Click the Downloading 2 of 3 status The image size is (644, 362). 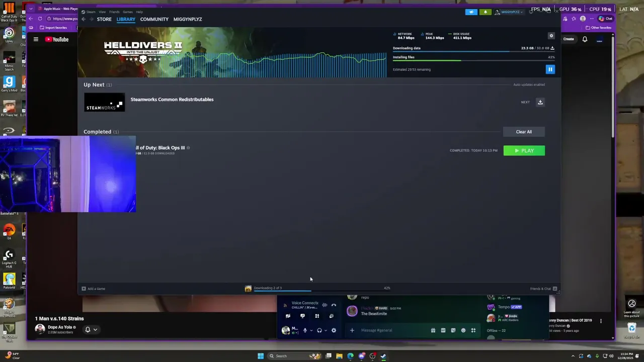[268, 288]
